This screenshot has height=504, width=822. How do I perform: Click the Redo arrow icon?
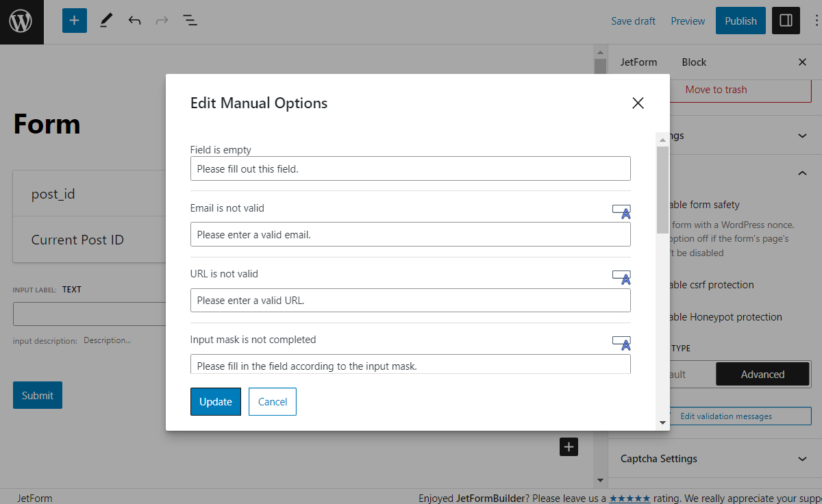[x=162, y=21]
